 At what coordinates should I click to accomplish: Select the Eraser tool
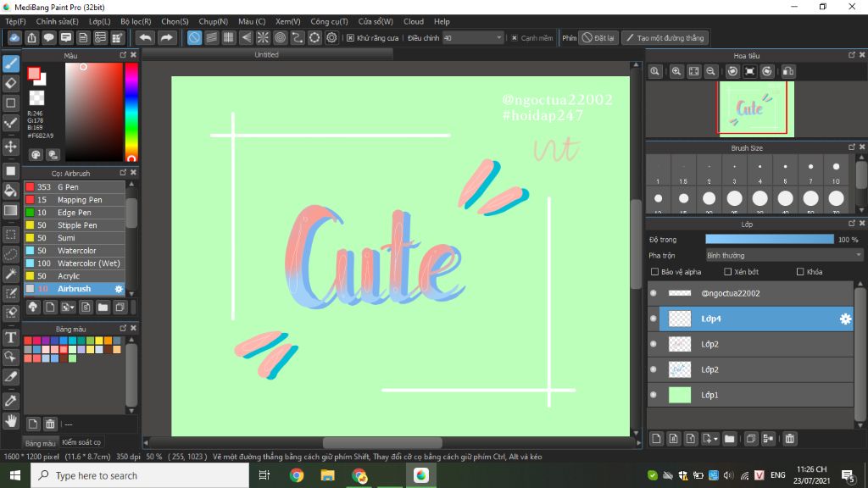(x=11, y=83)
